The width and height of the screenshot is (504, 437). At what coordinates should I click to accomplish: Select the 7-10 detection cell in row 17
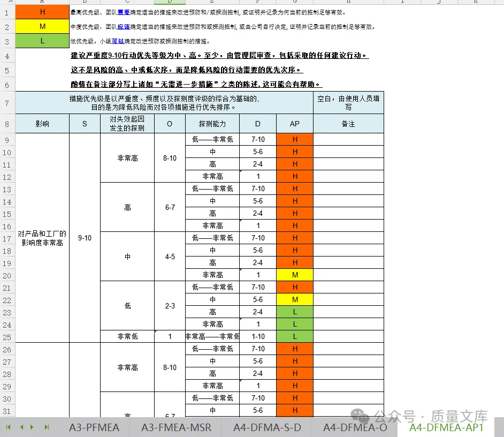(x=258, y=238)
